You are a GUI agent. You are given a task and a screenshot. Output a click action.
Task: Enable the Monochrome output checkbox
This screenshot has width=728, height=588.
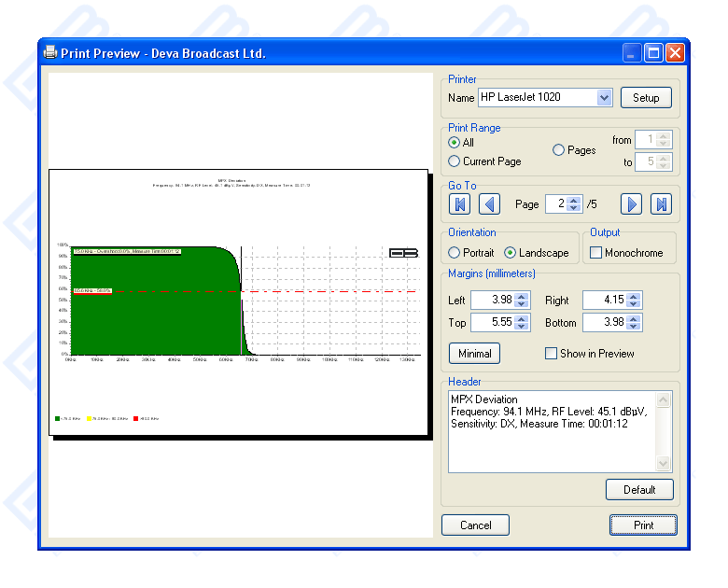596,253
